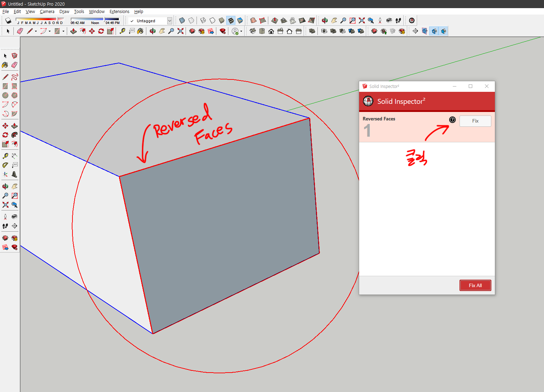
Task: Click the sign-in user account icon
Action: tap(235, 31)
